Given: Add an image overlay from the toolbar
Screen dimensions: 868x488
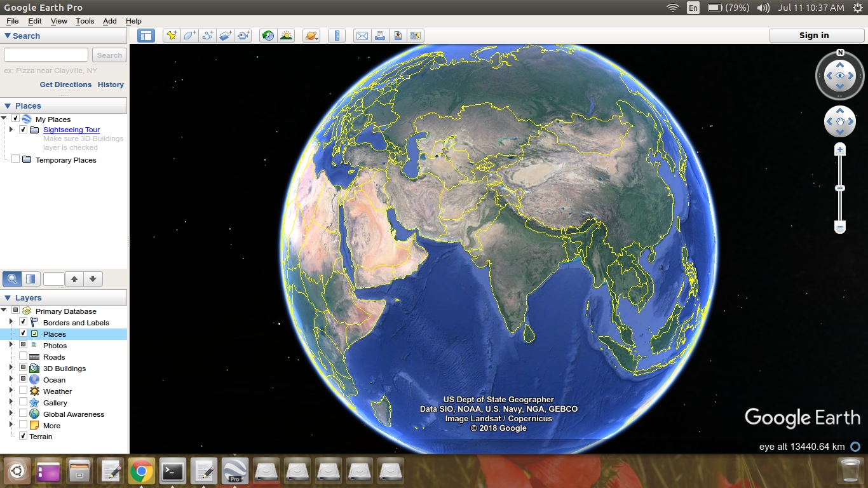Looking at the screenshot, I should click(225, 36).
